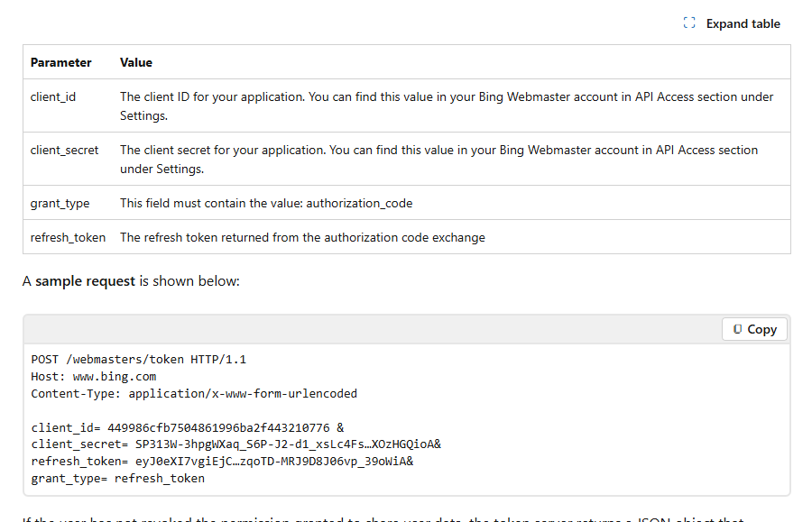Click the POST request line in the code sample

[138, 359]
